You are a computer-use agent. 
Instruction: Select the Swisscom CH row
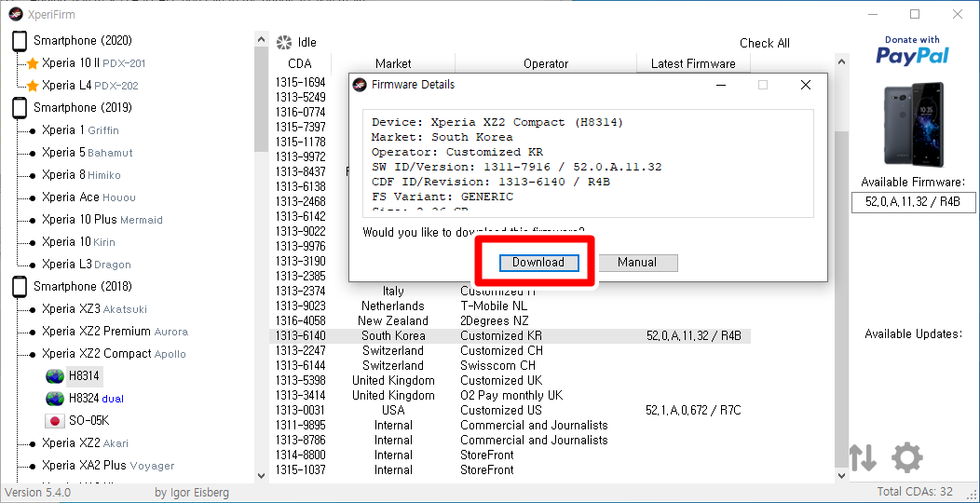(x=510, y=365)
